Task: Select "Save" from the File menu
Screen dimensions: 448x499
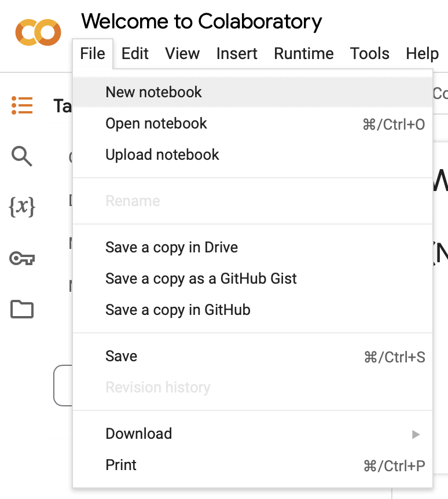Action: tap(121, 356)
